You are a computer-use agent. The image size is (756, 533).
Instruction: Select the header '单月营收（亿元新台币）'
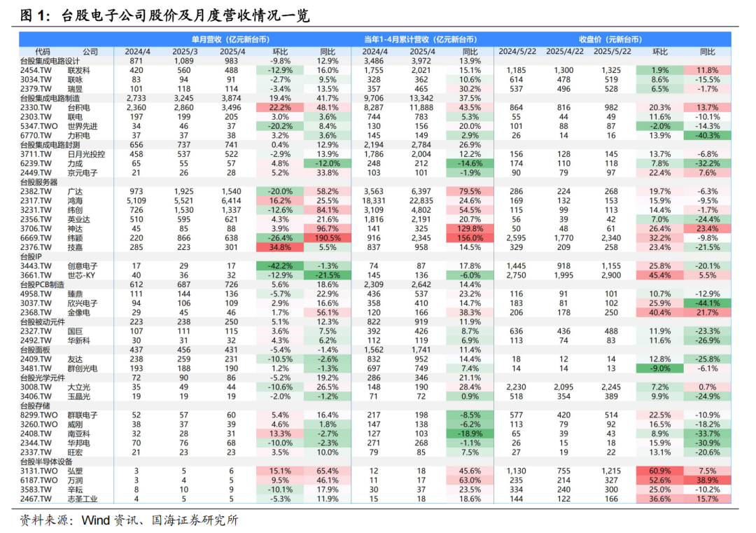230,39
